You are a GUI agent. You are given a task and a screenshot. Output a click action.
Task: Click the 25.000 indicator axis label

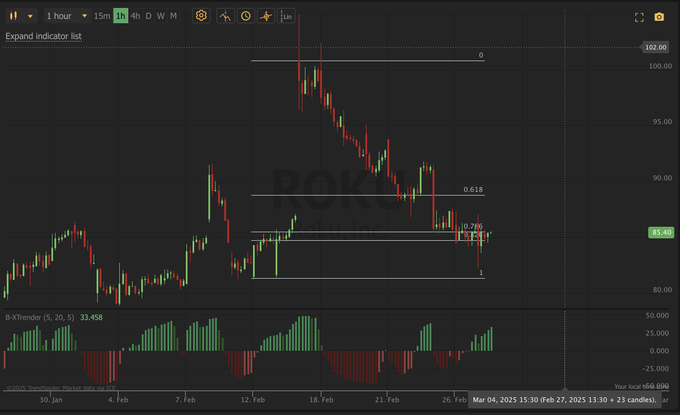pos(657,333)
